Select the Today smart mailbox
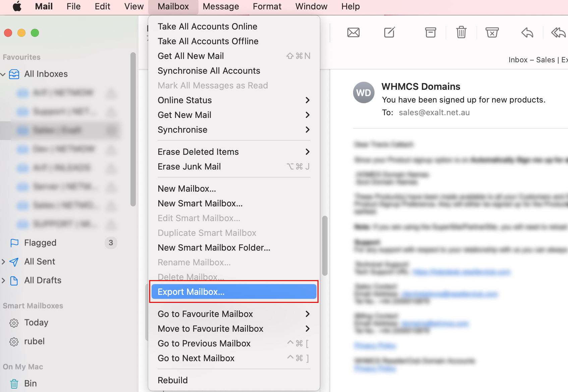Image resolution: width=568 pixels, height=392 pixels. click(x=36, y=323)
